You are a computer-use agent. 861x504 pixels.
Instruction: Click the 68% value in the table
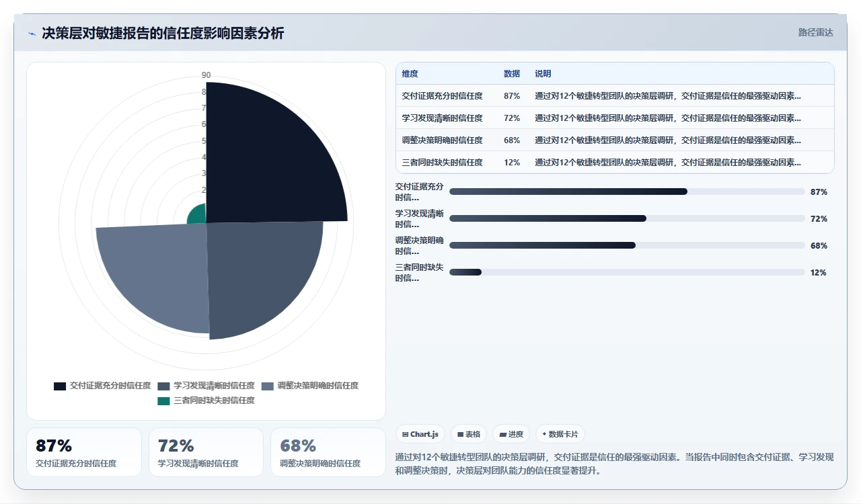(x=512, y=140)
